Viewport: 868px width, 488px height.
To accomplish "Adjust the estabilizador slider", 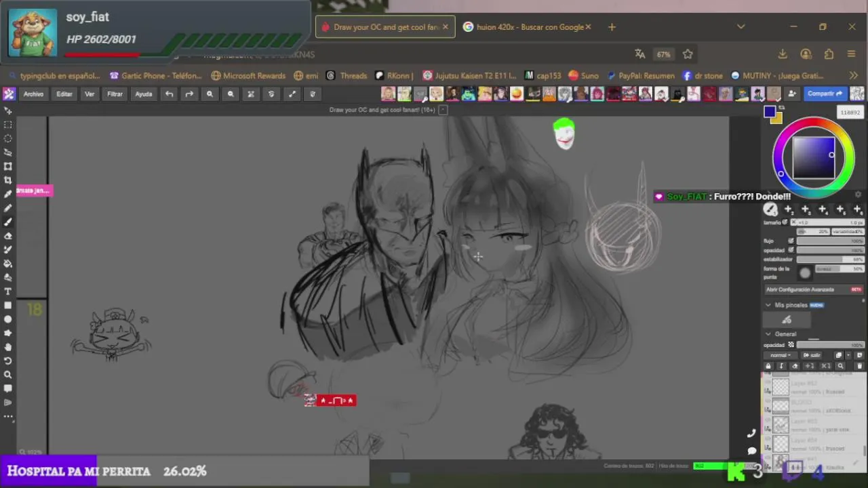I will click(x=830, y=260).
